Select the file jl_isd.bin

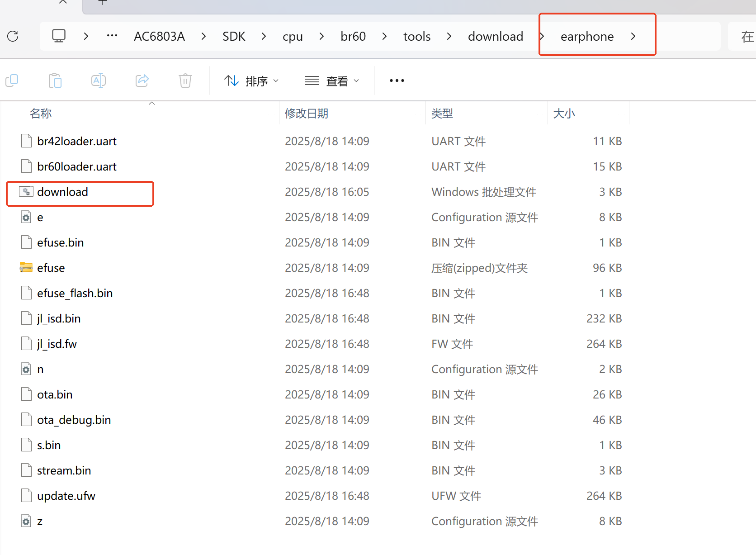pyautogui.click(x=59, y=318)
